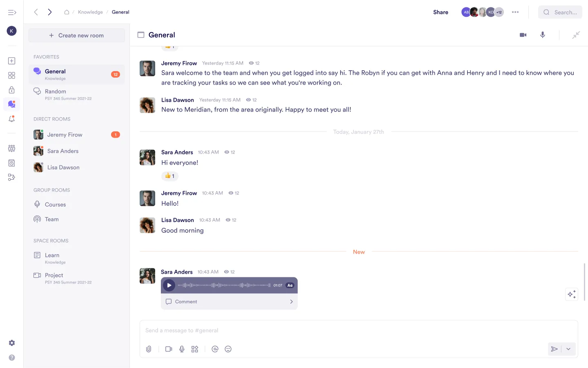The width and height of the screenshot is (588, 368).
Task: Play Sara Anders' voice message
Action: [x=169, y=285]
